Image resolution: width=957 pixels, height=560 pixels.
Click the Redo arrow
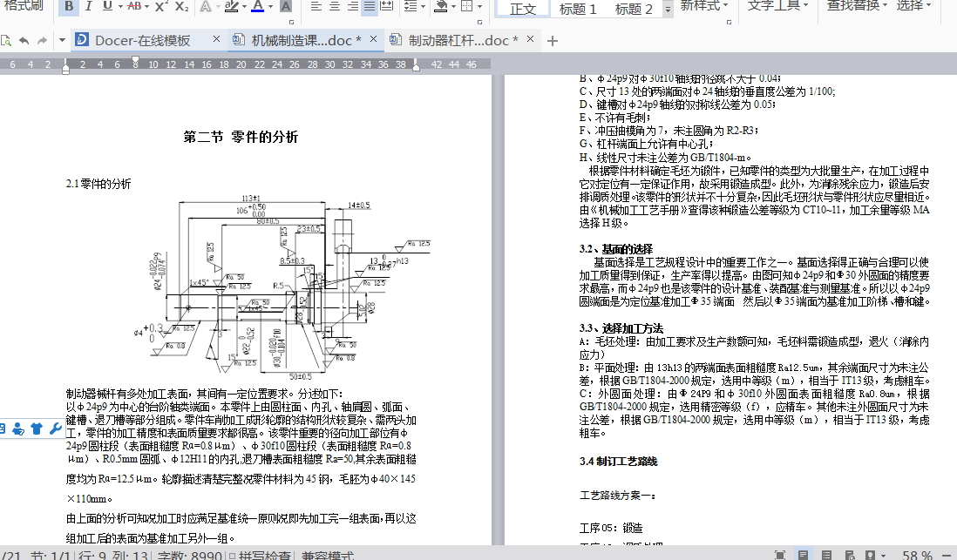tap(42, 41)
